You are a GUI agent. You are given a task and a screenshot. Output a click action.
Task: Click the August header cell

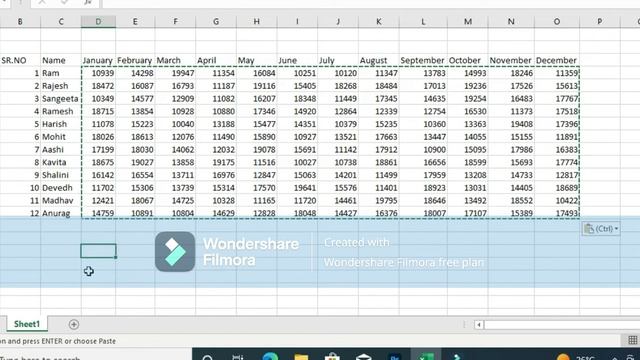pyautogui.click(x=379, y=60)
